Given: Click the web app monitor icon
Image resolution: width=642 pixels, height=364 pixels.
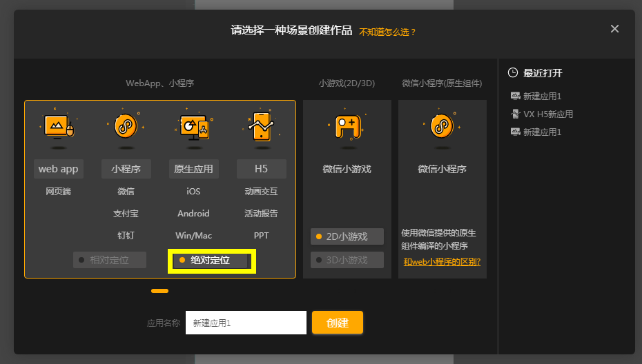Looking at the screenshot, I should point(59,126).
